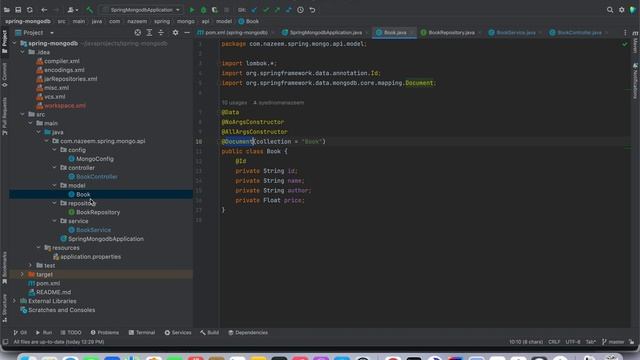Hide Project panel minus icon

187,33
